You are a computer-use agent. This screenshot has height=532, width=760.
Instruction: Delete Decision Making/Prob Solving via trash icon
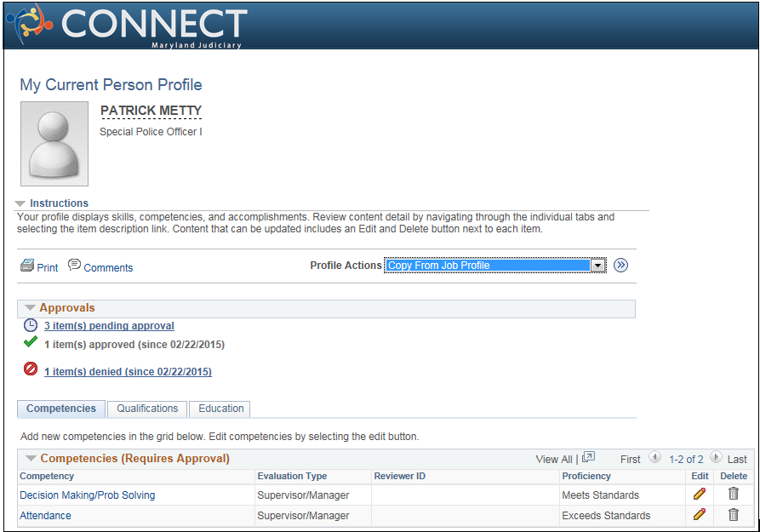pyautogui.click(x=734, y=494)
